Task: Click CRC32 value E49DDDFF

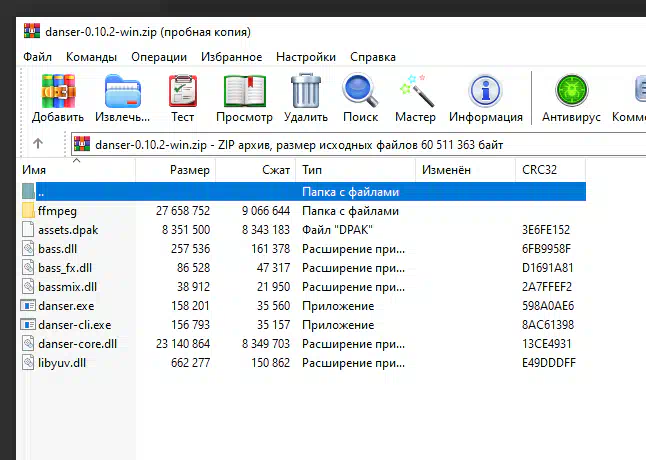Action: pos(549,363)
